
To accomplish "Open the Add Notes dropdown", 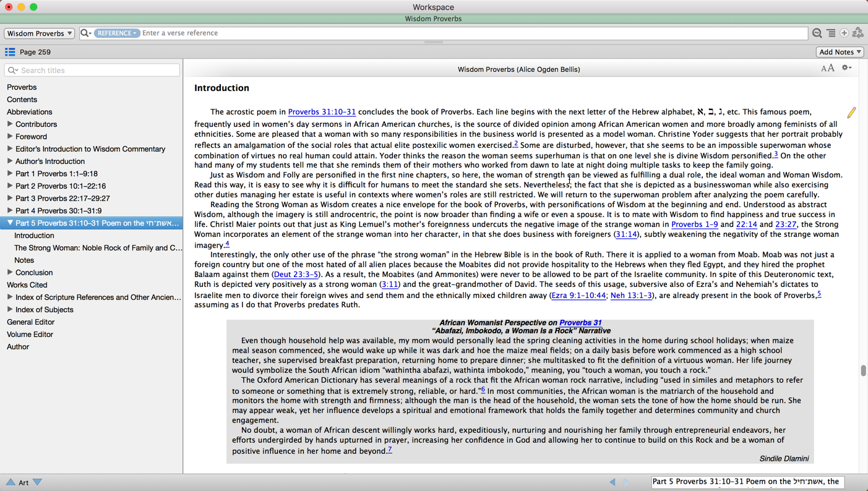I will point(840,52).
